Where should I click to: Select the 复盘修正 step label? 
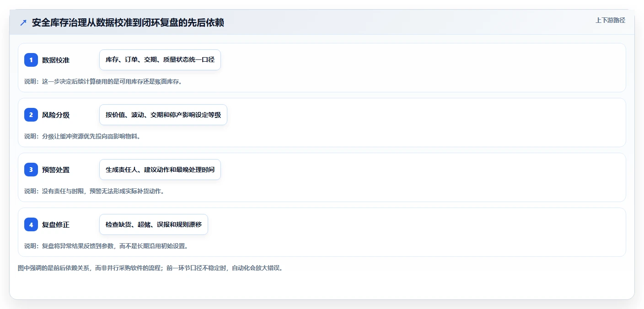[56, 224]
